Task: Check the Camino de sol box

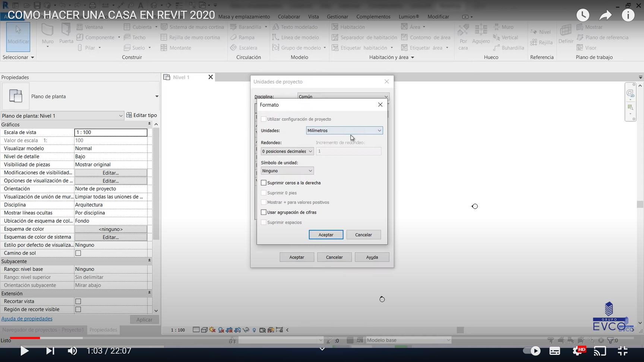Action: (78, 253)
